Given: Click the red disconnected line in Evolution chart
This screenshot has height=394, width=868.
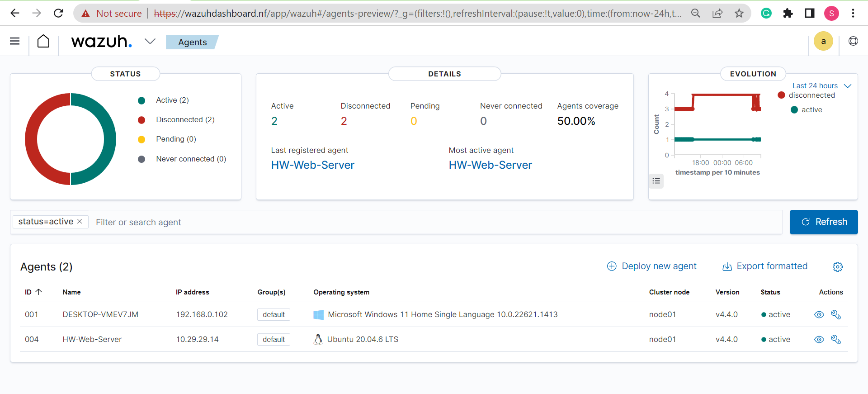Looking at the screenshot, I should coord(723,95).
